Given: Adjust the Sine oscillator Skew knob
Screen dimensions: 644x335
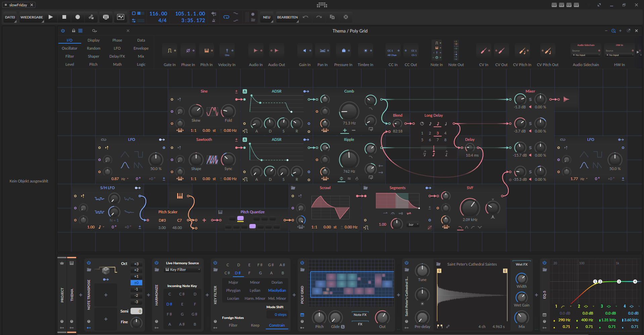Looking at the screenshot, I should point(196,111).
